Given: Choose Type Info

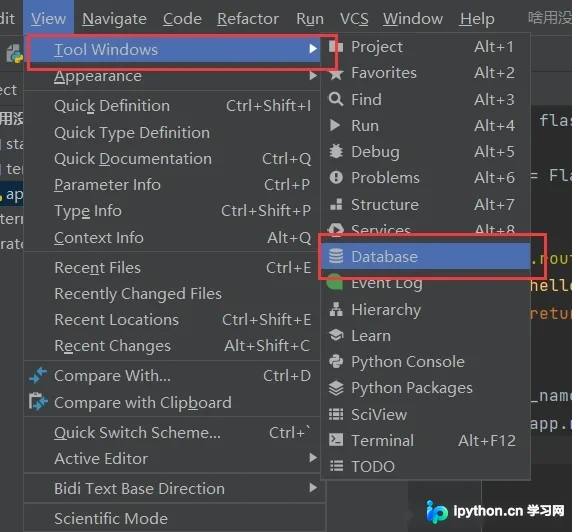Looking at the screenshot, I should pyautogui.click(x=172, y=211).
